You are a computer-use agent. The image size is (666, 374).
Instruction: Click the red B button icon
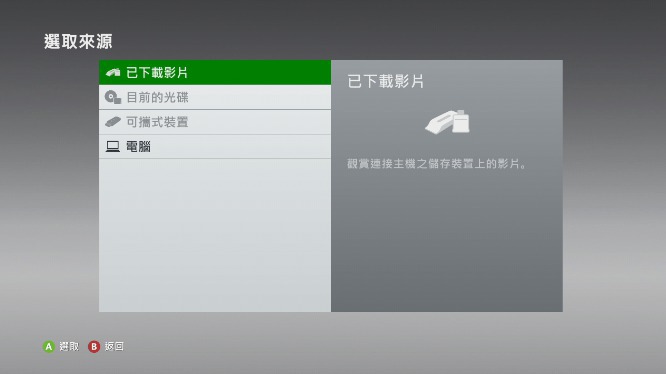[x=94, y=347]
